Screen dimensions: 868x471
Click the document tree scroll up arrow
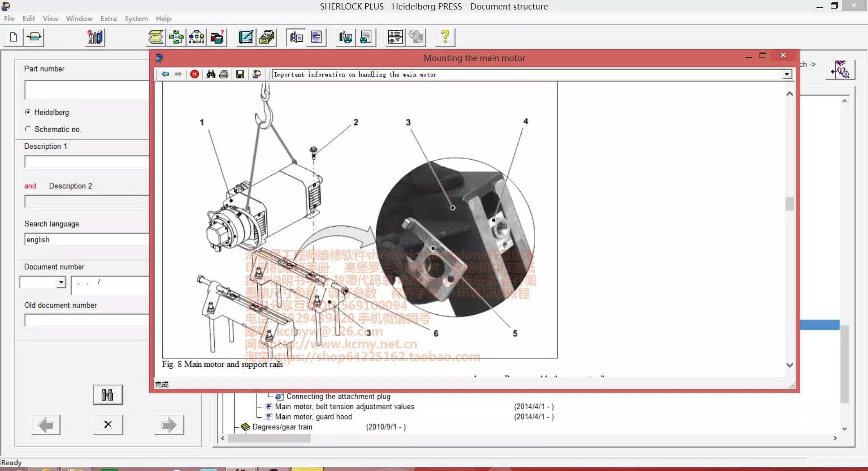coord(844,101)
